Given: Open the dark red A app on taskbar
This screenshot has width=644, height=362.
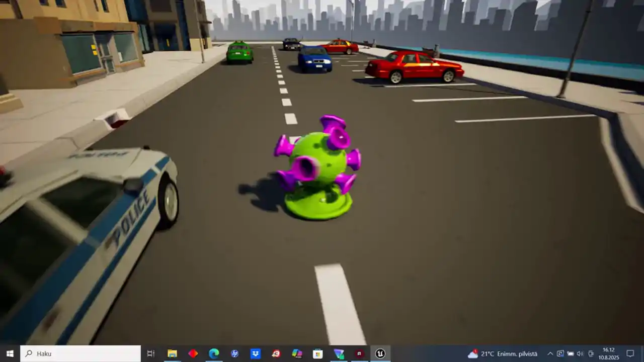Looking at the screenshot, I should (359, 353).
